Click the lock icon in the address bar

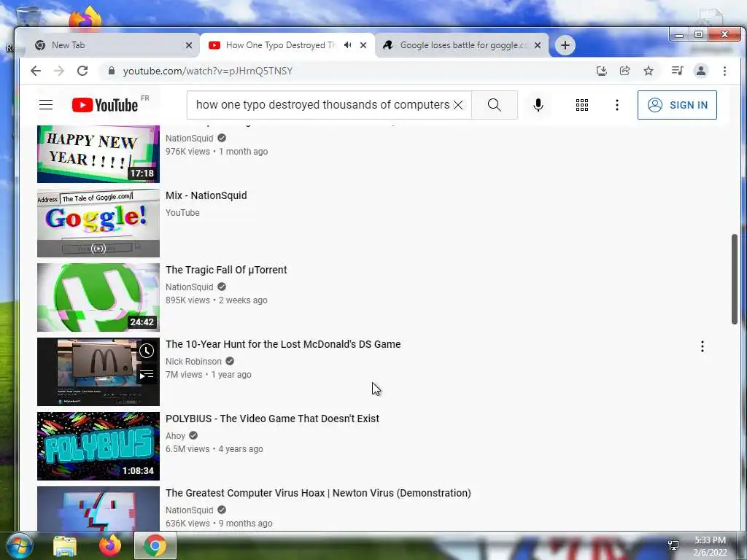point(112,71)
